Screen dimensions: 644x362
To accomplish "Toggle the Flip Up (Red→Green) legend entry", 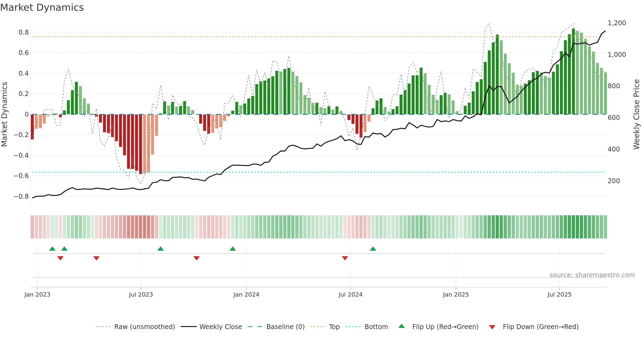I will pos(438,327).
